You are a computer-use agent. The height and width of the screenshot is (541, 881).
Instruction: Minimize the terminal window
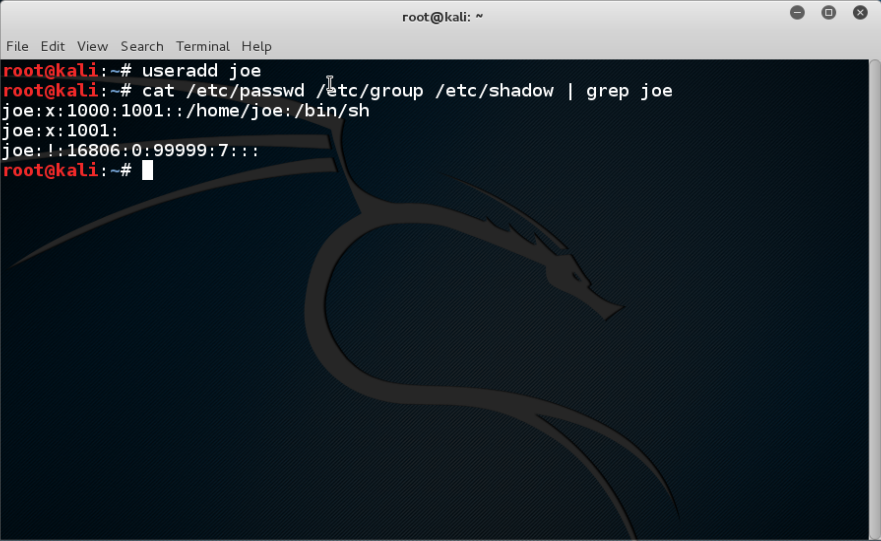[x=797, y=12]
